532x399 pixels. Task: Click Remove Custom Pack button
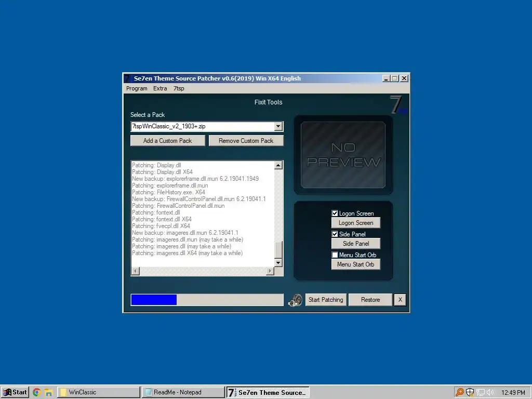(246, 140)
